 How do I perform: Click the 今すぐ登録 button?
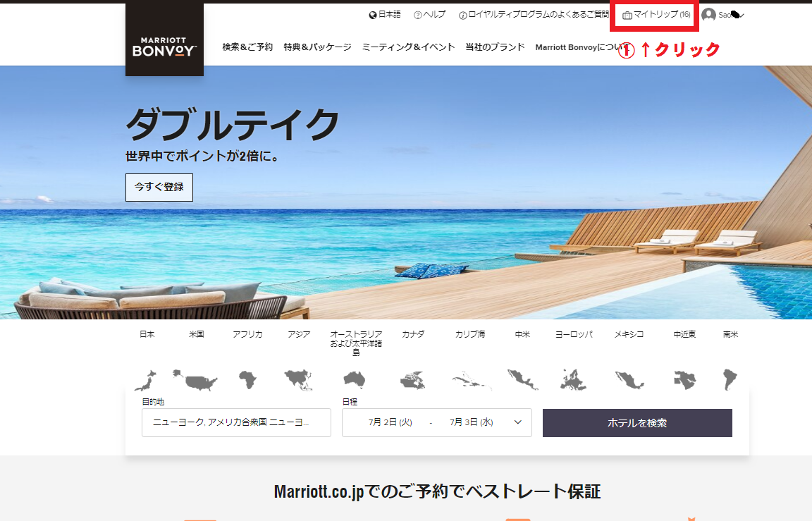[159, 187]
